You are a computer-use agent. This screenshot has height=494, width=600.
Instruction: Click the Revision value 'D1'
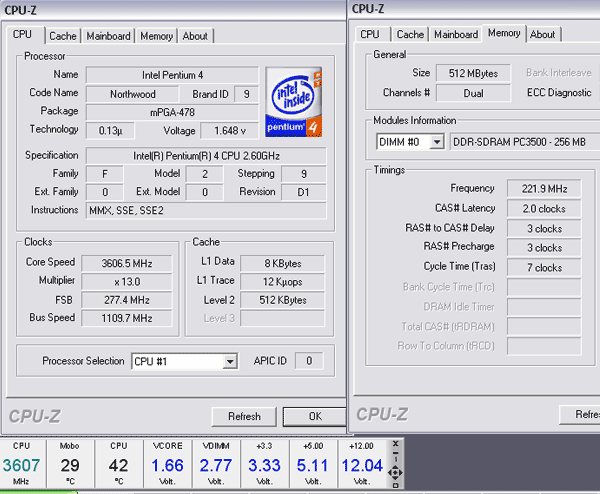click(x=304, y=192)
